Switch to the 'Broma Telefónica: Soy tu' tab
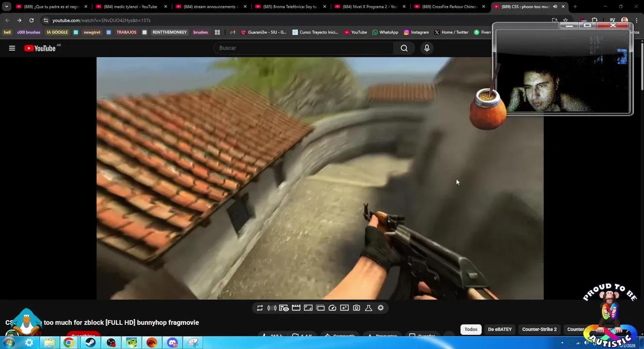 290,7
